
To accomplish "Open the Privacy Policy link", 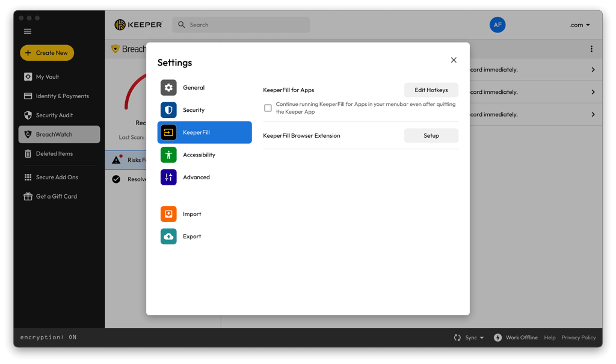I will 578,338.
